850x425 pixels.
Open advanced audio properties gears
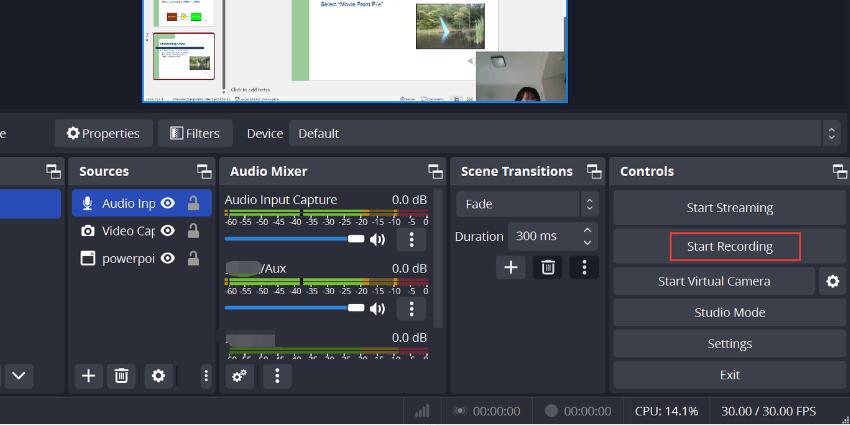point(239,376)
